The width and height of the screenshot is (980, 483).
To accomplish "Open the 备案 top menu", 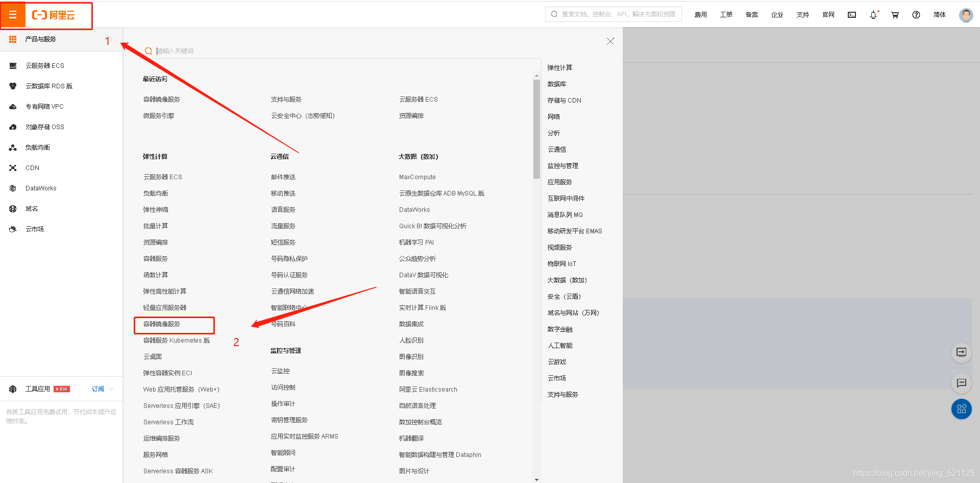I will pos(751,15).
